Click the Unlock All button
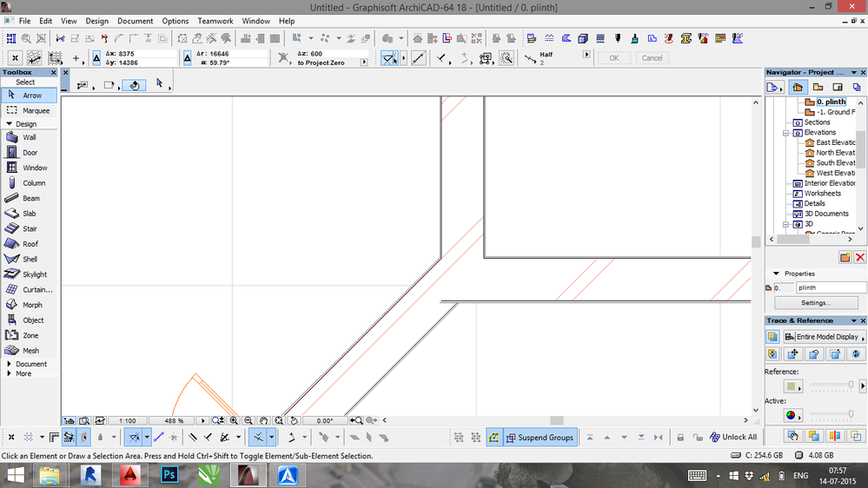This screenshot has width=868, height=488. click(x=732, y=438)
